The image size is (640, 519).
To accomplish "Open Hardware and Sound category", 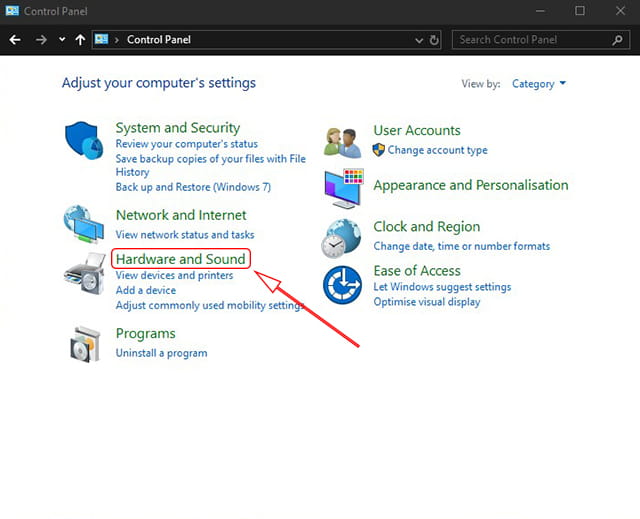I will point(180,259).
